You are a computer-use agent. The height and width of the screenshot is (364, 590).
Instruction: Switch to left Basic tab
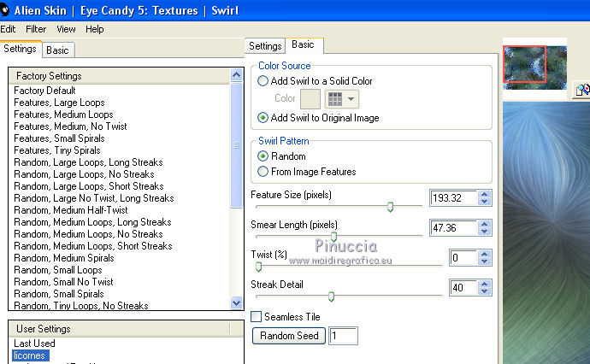pyautogui.click(x=57, y=50)
